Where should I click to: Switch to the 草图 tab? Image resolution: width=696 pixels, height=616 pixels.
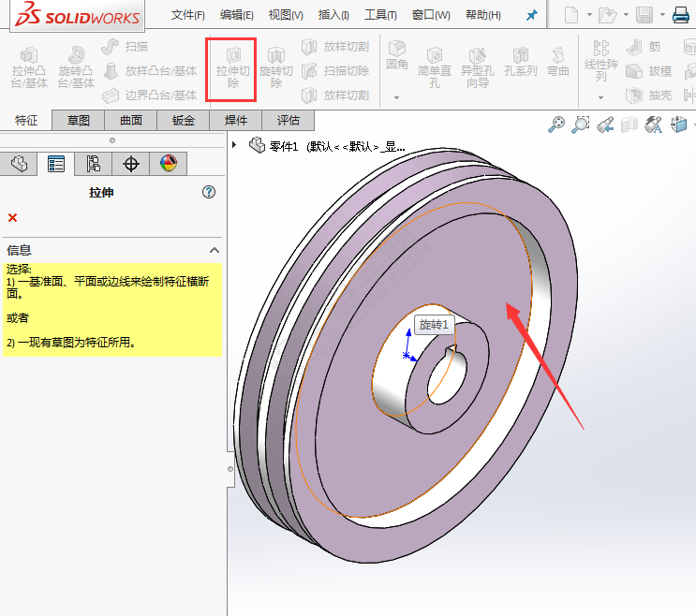point(79,120)
